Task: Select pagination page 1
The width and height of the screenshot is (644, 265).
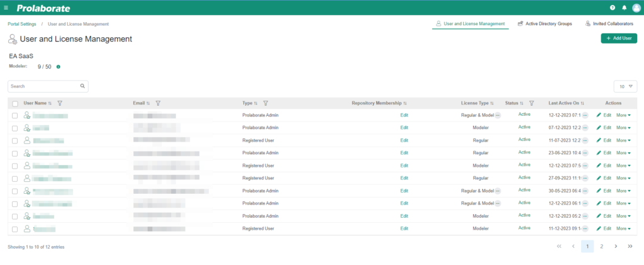Action: 587,247
